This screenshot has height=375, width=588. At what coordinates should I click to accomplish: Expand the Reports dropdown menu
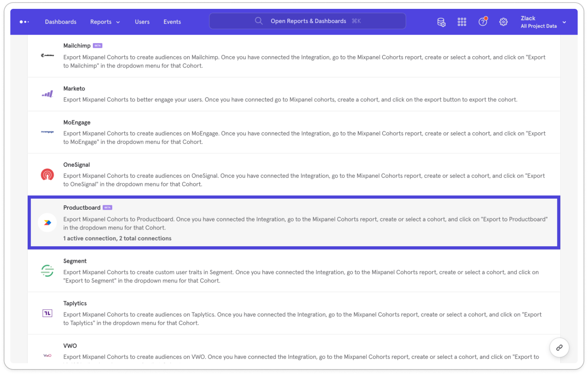(x=105, y=22)
